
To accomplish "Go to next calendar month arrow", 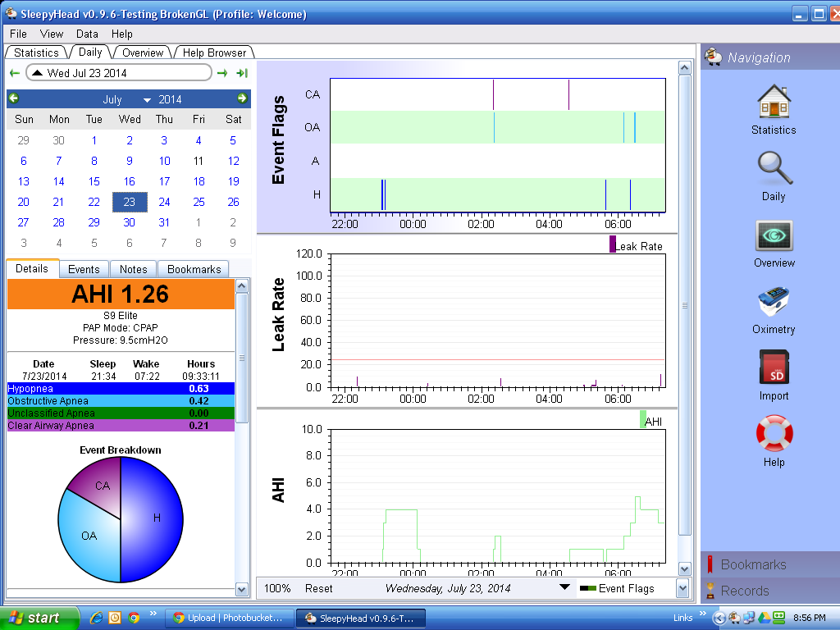I will click(x=242, y=98).
